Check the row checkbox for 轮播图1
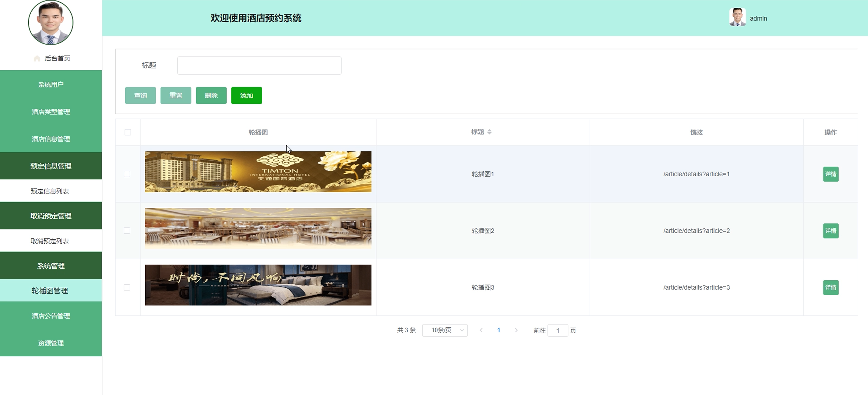The height and width of the screenshot is (395, 868). [x=127, y=174]
